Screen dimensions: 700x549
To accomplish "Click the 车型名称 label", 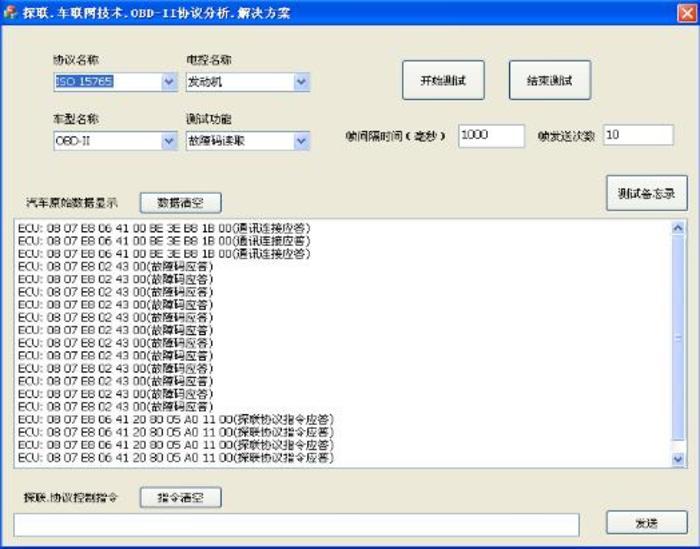I will coord(76,119).
